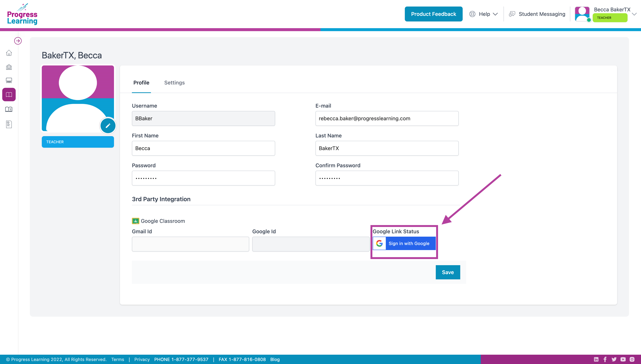Click Sign in with Google button
The height and width of the screenshot is (364, 641).
pyautogui.click(x=404, y=243)
